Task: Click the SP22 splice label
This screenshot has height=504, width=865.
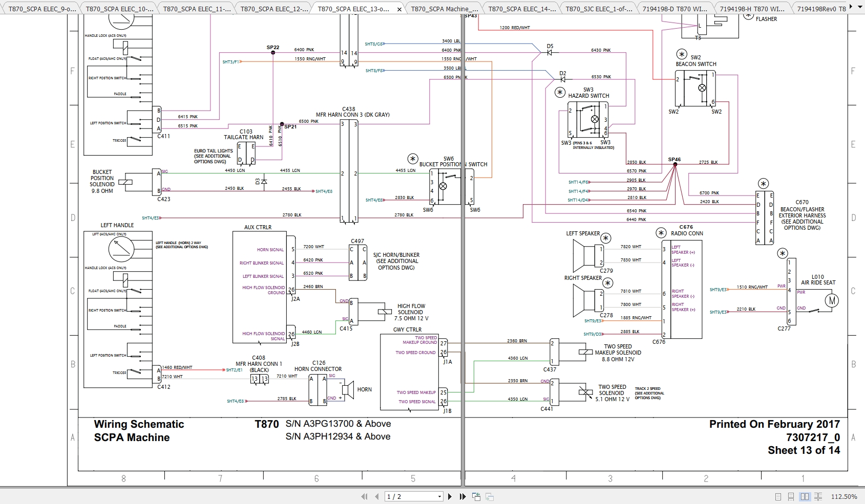Action: click(273, 48)
